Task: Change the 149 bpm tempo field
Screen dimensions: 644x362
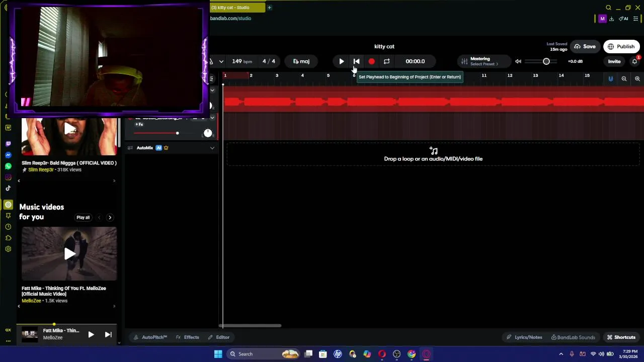Action: (x=242, y=61)
